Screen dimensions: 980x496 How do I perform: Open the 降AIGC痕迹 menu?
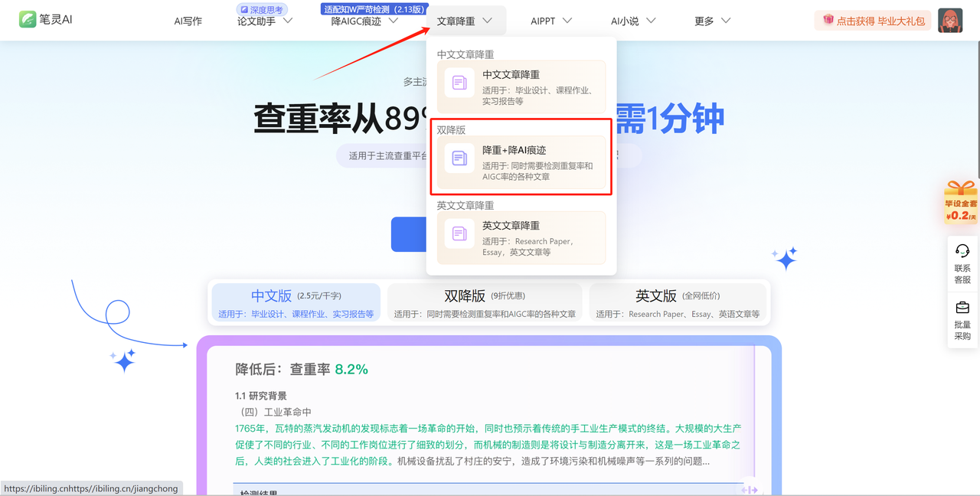[356, 21]
